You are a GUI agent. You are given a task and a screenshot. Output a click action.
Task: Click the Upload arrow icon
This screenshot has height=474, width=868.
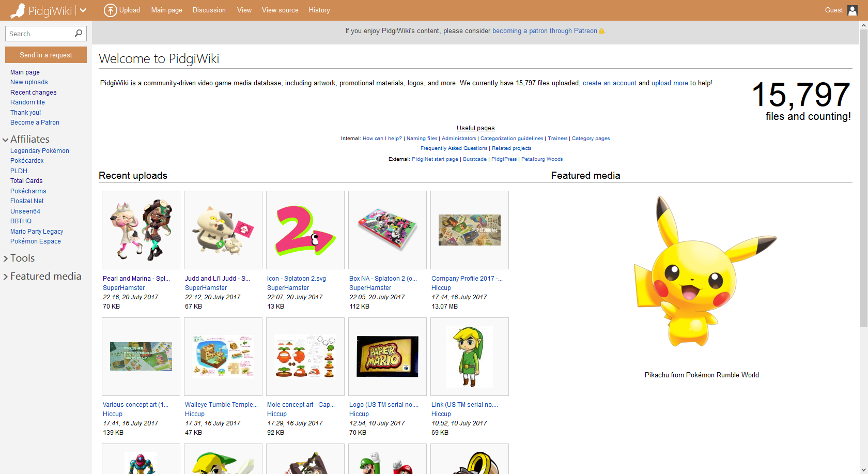click(x=110, y=10)
